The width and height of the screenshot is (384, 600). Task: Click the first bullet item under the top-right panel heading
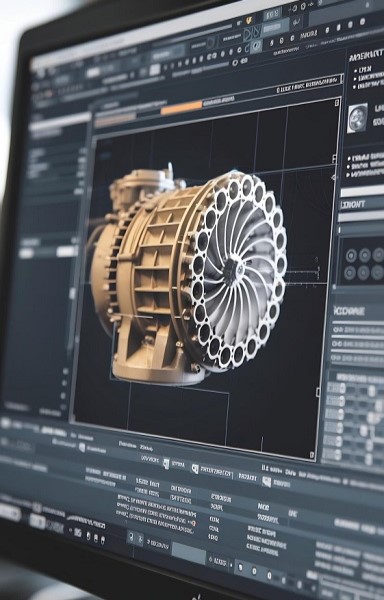pos(364,69)
